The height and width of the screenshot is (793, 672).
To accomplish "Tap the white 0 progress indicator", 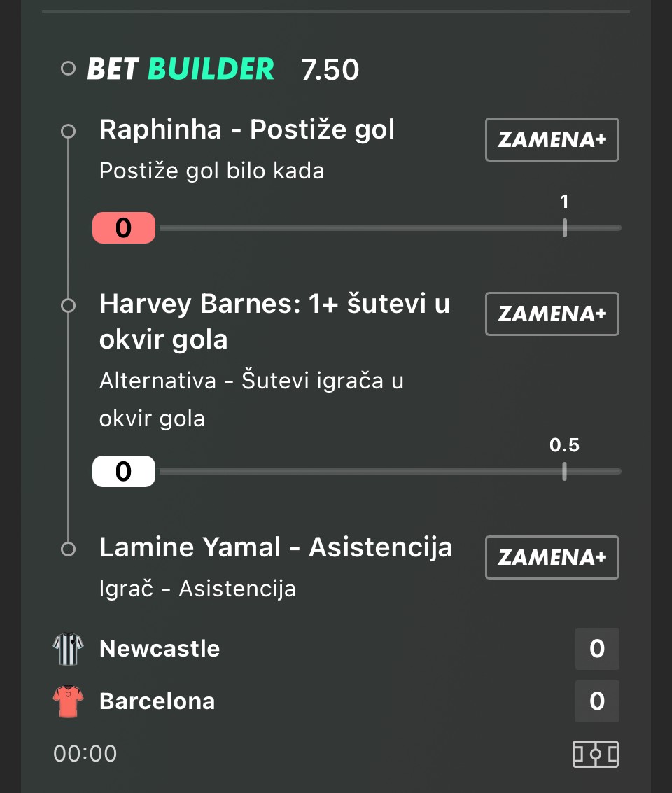I will pyautogui.click(x=124, y=472).
